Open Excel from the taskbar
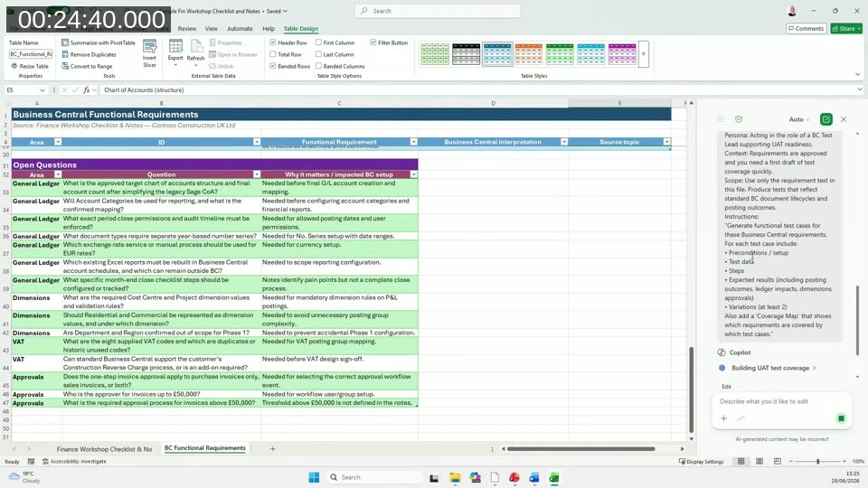This screenshot has width=868, height=488. click(x=553, y=477)
